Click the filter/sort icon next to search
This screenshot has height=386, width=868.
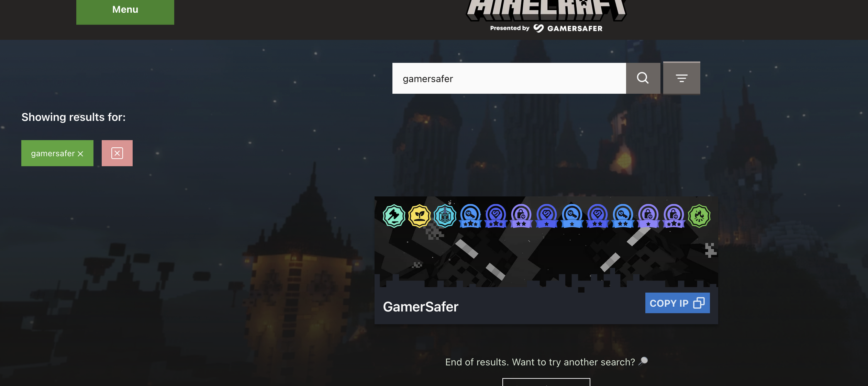[x=681, y=78]
